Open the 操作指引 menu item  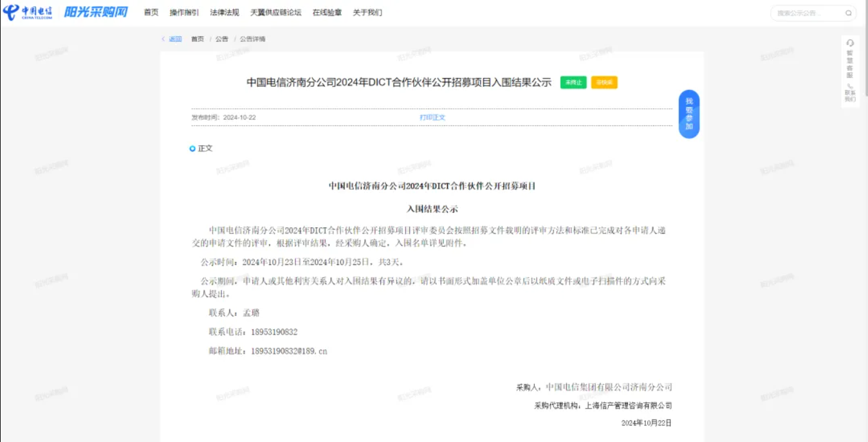(x=184, y=12)
